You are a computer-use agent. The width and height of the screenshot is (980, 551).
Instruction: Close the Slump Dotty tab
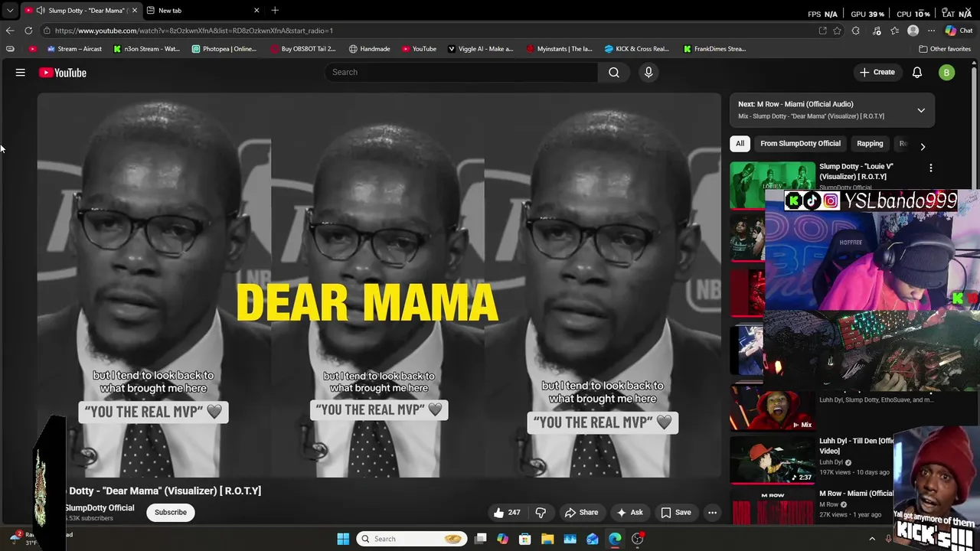(x=135, y=11)
